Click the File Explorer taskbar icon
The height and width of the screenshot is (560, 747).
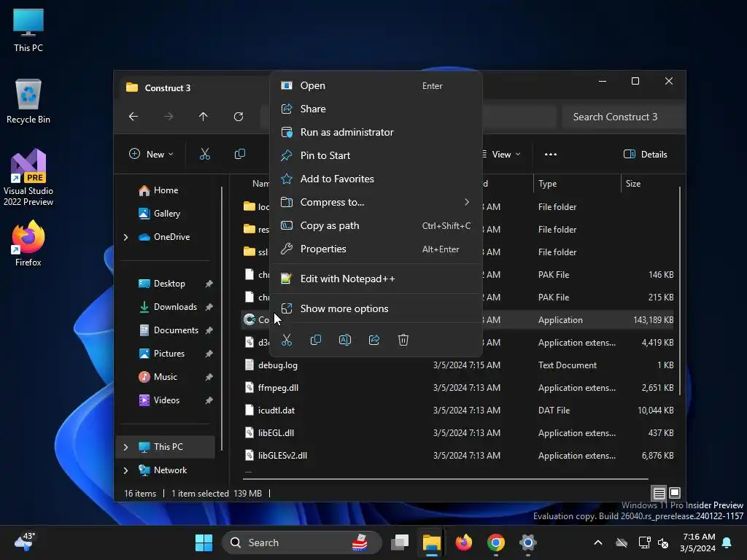tap(432, 542)
